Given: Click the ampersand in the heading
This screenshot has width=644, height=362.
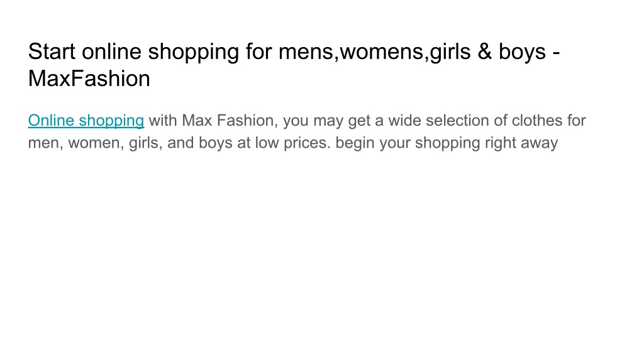Looking at the screenshot, I should [485, 52].
